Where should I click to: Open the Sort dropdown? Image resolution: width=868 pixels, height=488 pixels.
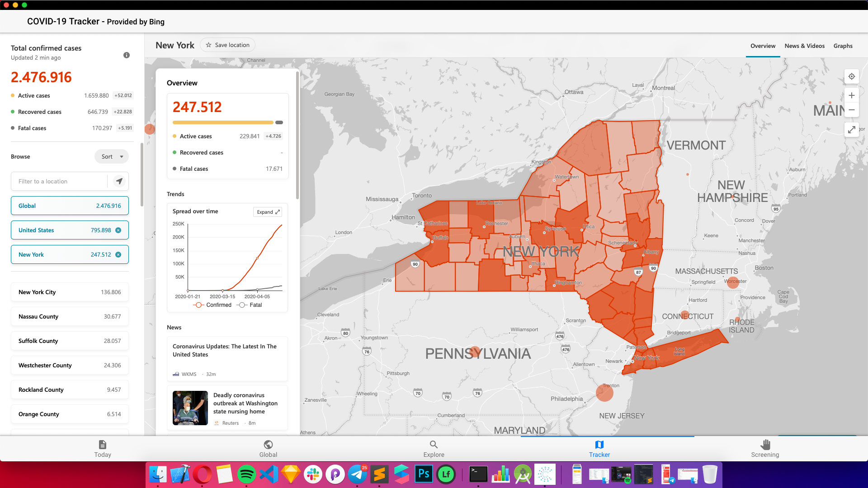click(112, 156)
